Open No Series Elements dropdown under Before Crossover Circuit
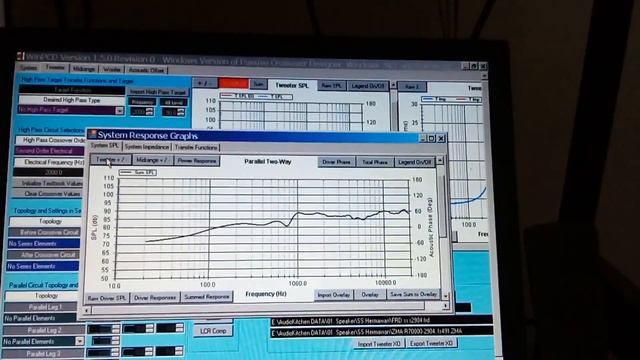Viewport: 640px width, 360px height. click(44, 244)
